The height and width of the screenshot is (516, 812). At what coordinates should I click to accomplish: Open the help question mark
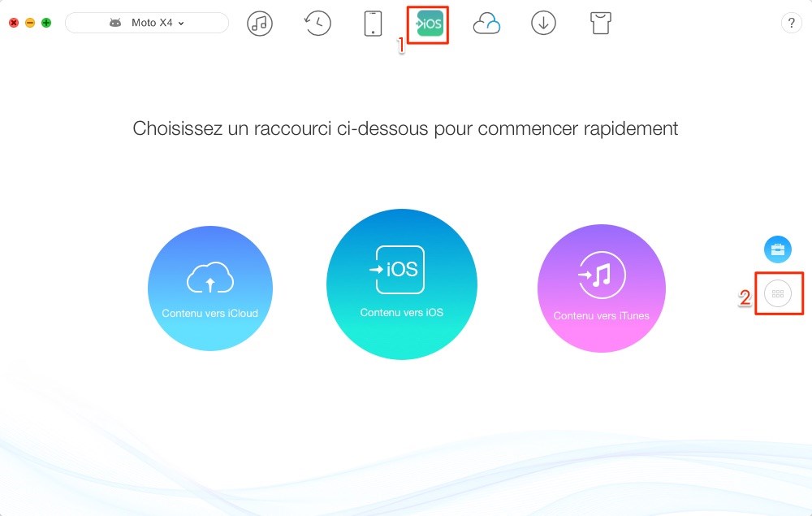pyautogui.click(x=792, y=23)
